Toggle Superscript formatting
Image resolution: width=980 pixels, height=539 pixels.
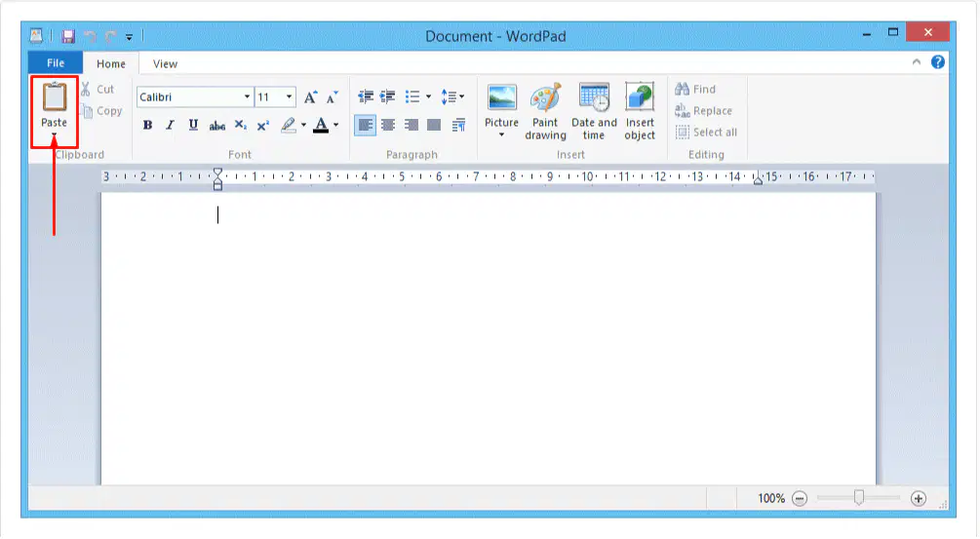coord(263,125)
